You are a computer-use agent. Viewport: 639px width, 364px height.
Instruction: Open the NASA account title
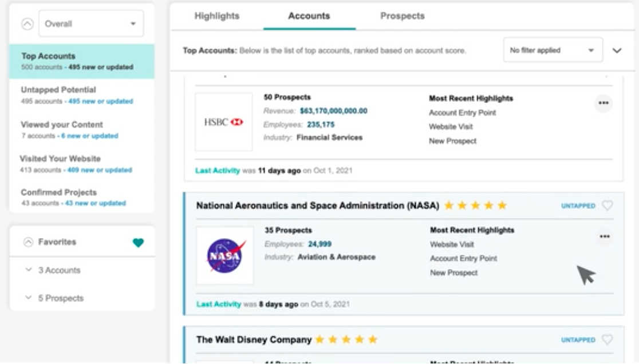click(317, 205)
